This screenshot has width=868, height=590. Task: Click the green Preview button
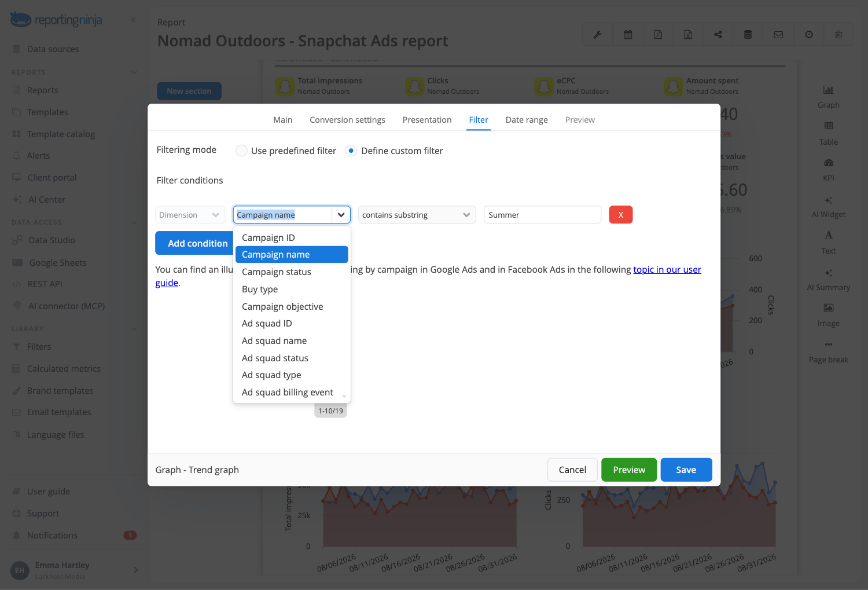click(629, 470)
